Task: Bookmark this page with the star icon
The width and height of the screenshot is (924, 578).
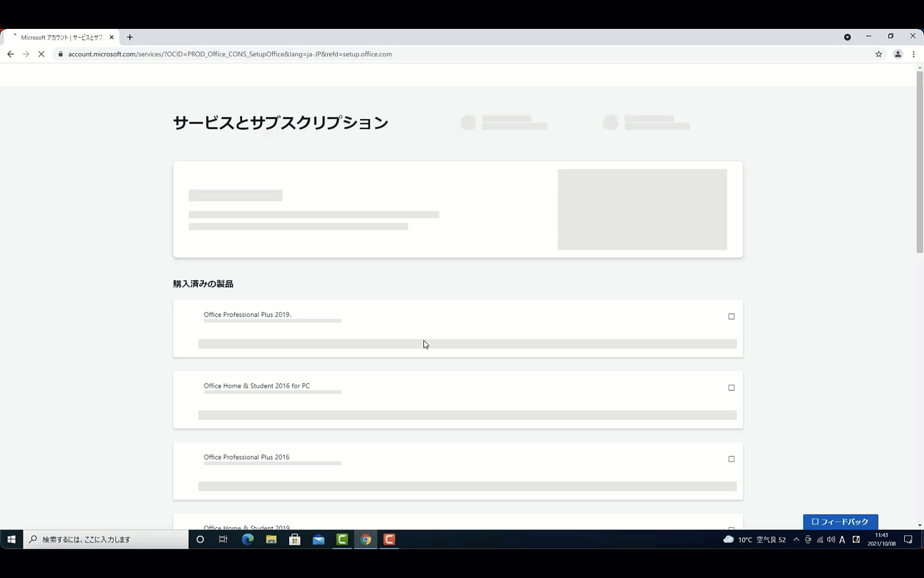Action: (x=879, y=54)
